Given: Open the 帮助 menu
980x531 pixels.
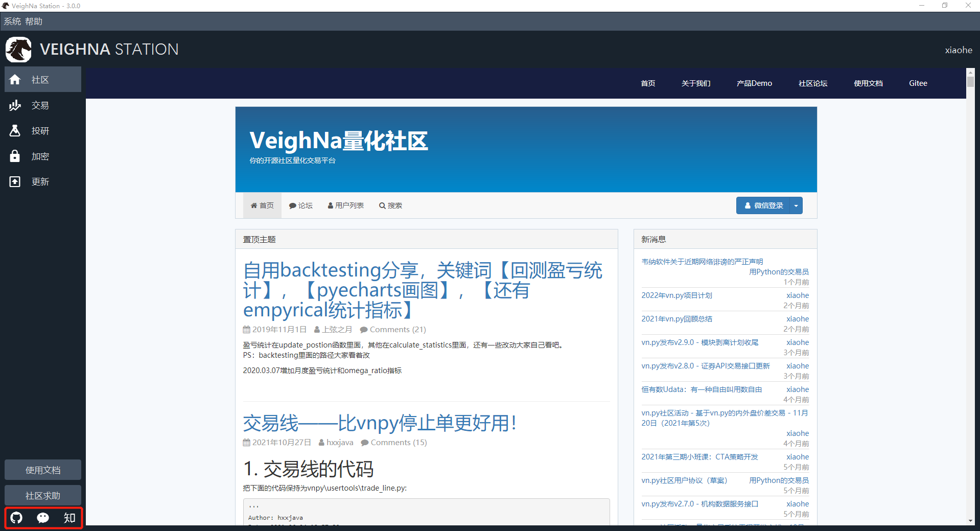Looking at the screenshot, I should [x=33, y=21].
